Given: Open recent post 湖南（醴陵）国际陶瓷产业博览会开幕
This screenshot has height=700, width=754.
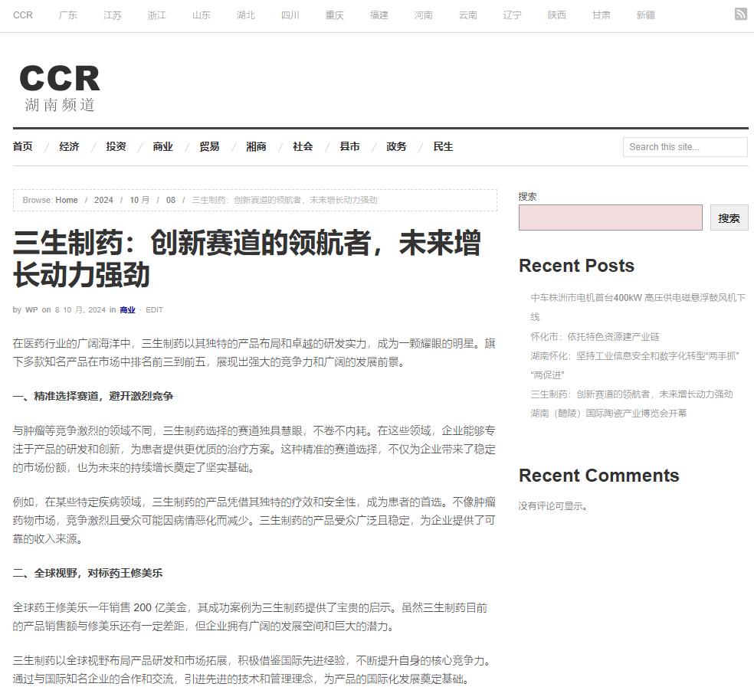Looking at the screenshot, I should pos(608,414).
